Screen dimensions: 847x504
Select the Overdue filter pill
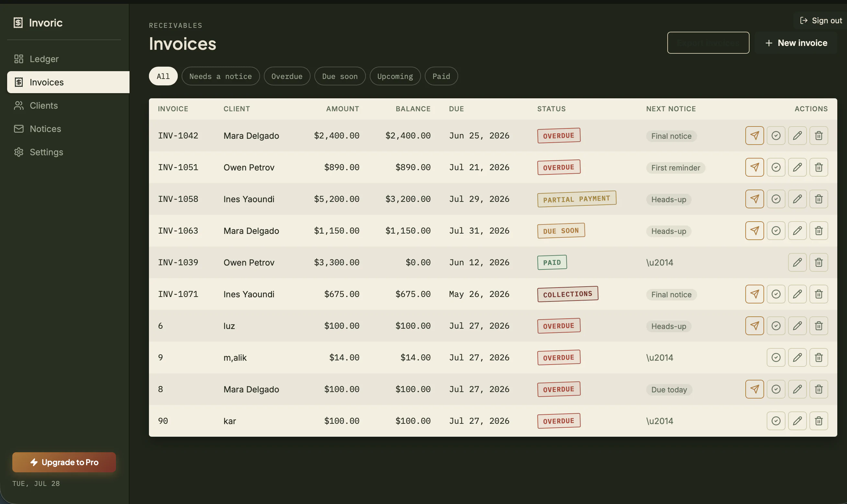pos(287,76)
